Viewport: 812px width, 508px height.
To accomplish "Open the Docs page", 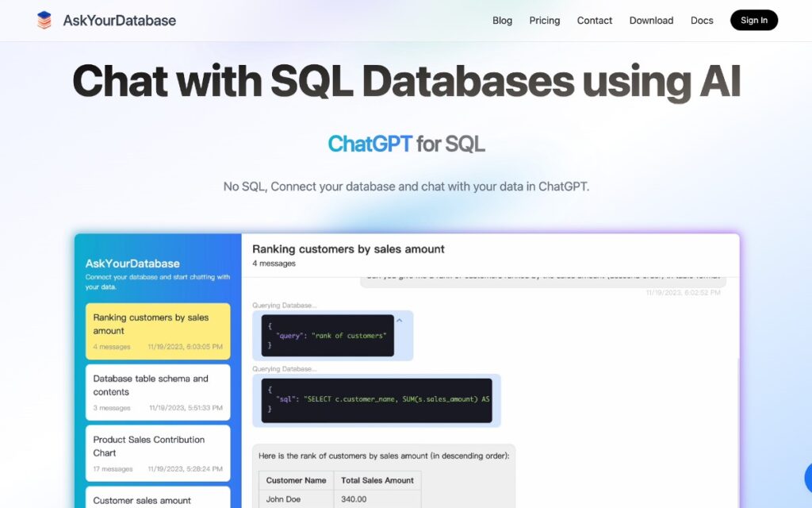I will coord(702,21).
